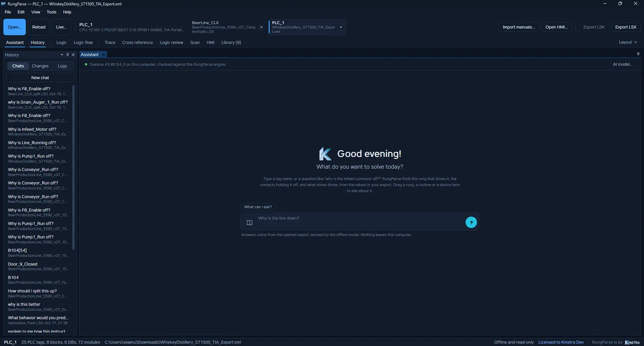Image resolution: width=644 pixels, height=346 pixels.
Task: Expand the Layout dropdown
Action: (628, 42)
